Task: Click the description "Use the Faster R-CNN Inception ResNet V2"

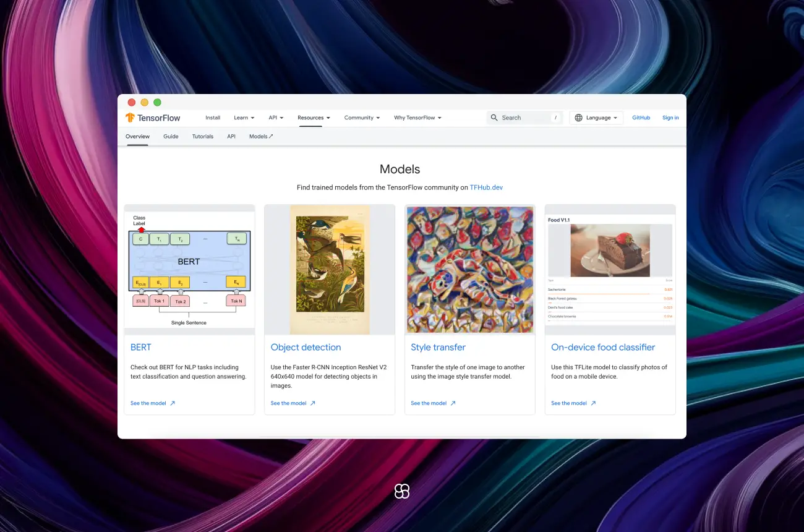Action: tap(329, 376)
